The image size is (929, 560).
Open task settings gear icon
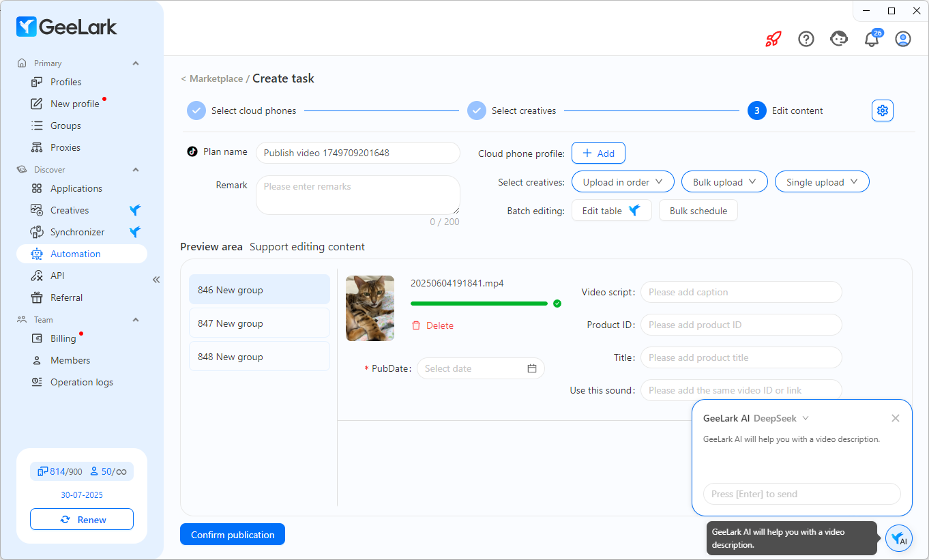pos(883,110)
